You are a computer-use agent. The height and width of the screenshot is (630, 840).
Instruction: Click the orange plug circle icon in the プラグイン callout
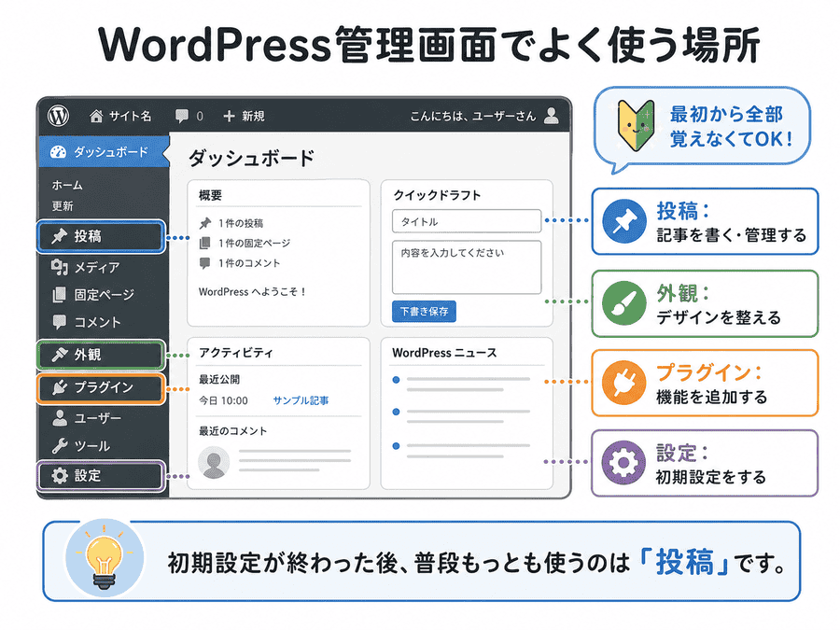tap(623, 383)
